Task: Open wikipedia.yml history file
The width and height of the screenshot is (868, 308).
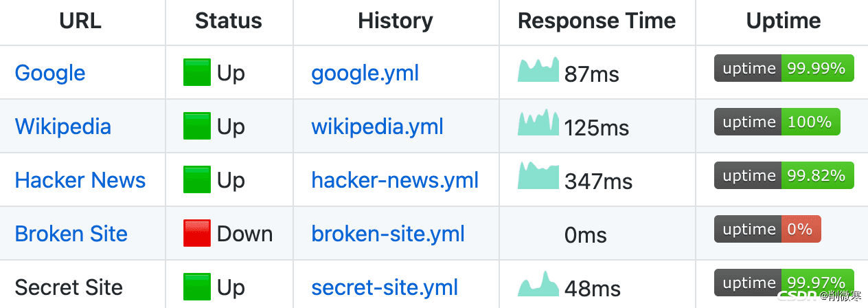Action: click(377, 126)
